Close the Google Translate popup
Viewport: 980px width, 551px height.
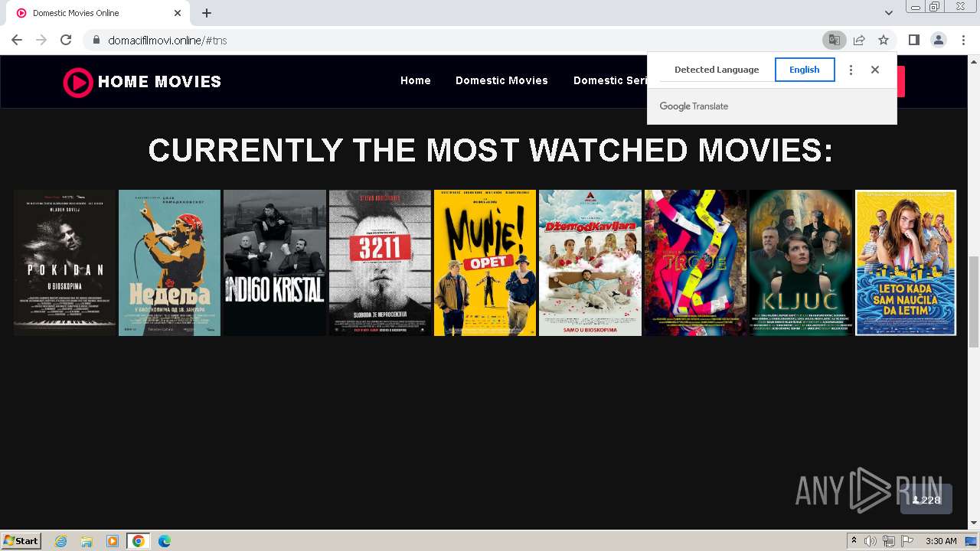[x=875, y=70]
